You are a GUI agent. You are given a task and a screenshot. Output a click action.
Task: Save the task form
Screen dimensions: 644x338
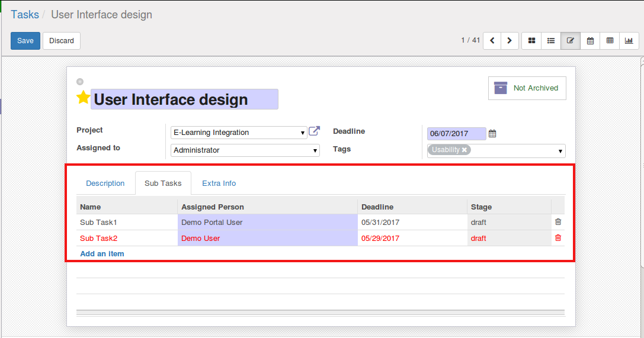pyautogui.click(x=25, y=41)
